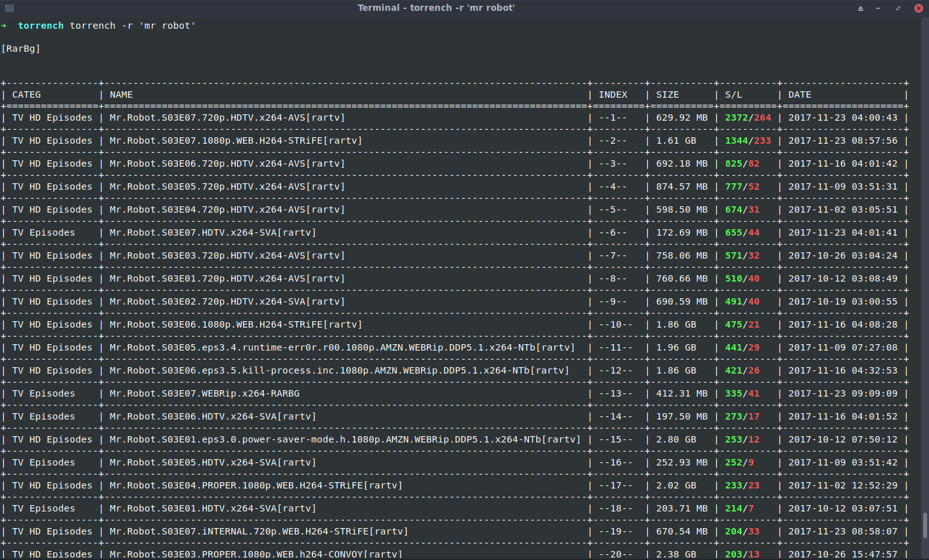
Task: Click the [RarBg] source label
Action: 20,49
